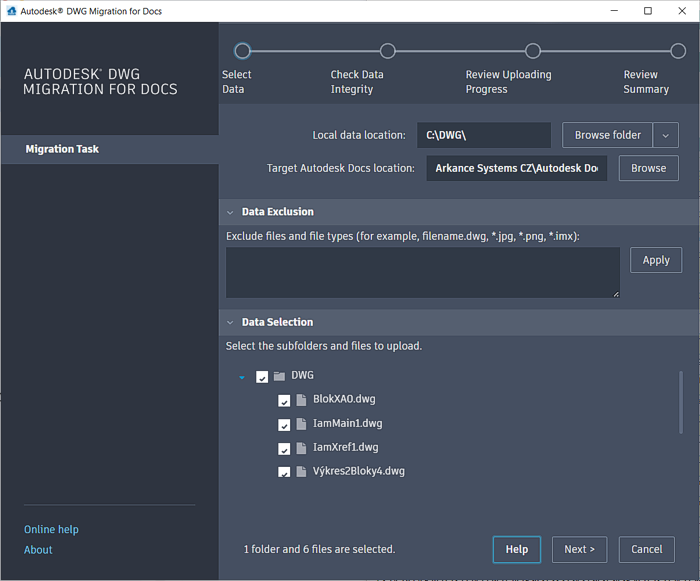
Task: Open the Online help link
Action: point(51,530)
